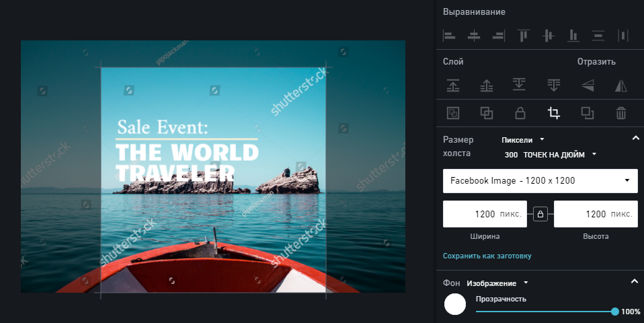644x323 pixels.
Task: Distribute objects vertically
Action: 598,36
